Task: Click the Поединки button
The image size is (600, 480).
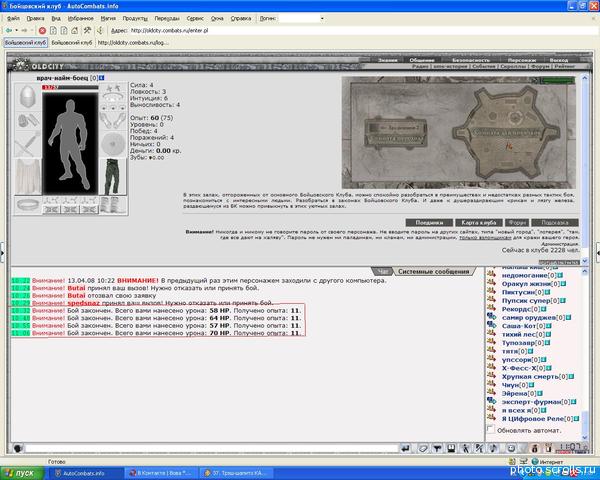Action: tap(429, 222)
